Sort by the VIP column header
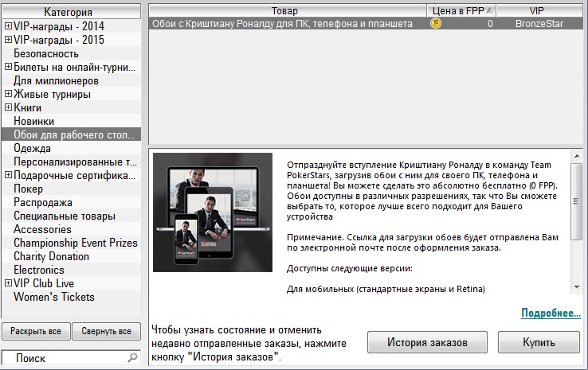Screen dimensions: 588x370 [539, 11]
